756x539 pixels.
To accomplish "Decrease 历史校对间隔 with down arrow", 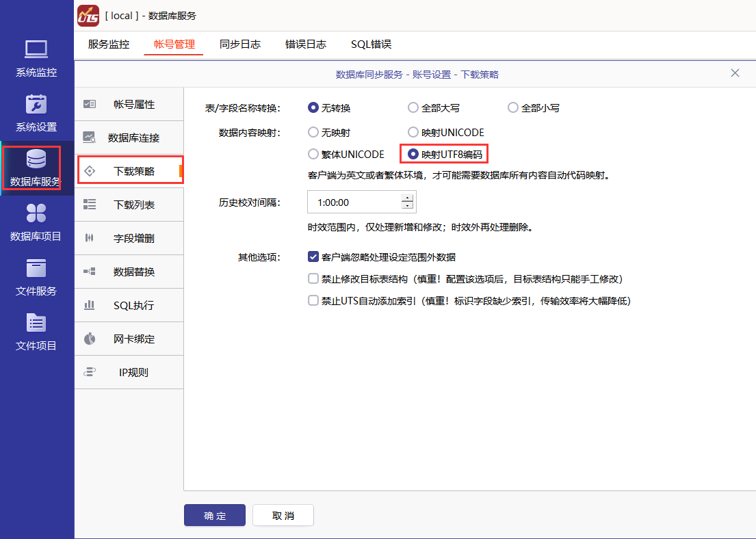I will [407, 206].
